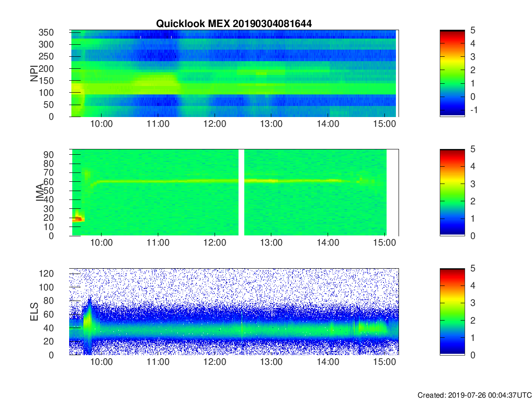The image size is (532, 399).
Task: Select the IMA y-axis label
Action: tap(39, 192)
